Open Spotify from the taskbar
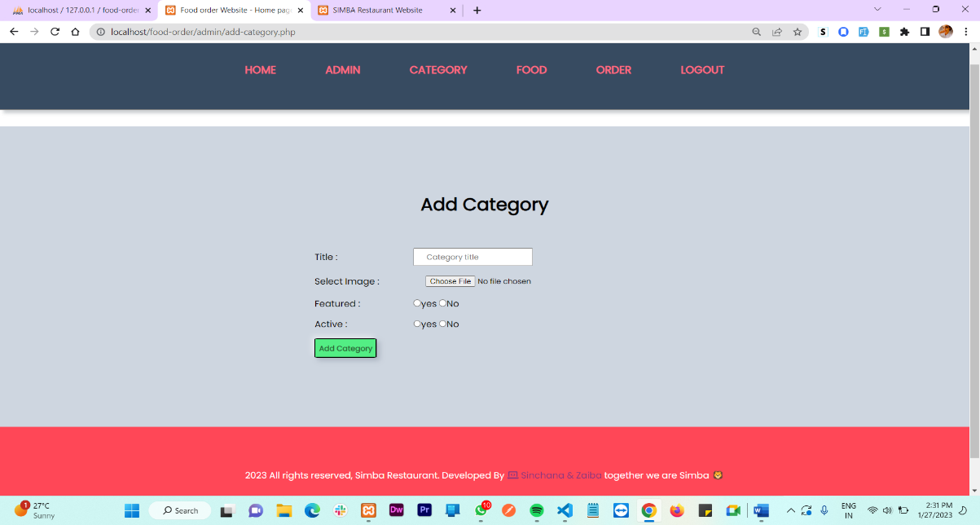This screenshot has height=525, width=980. coord(537,510)
